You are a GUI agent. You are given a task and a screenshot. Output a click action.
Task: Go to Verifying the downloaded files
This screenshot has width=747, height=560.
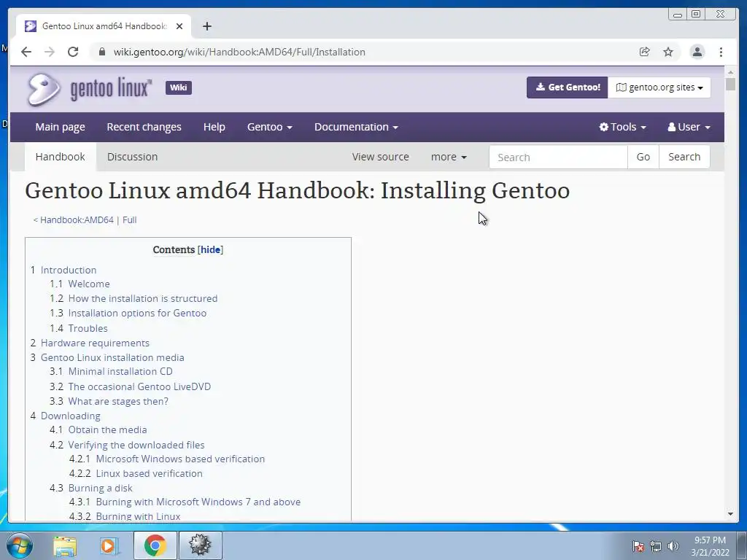click(136, 446)
